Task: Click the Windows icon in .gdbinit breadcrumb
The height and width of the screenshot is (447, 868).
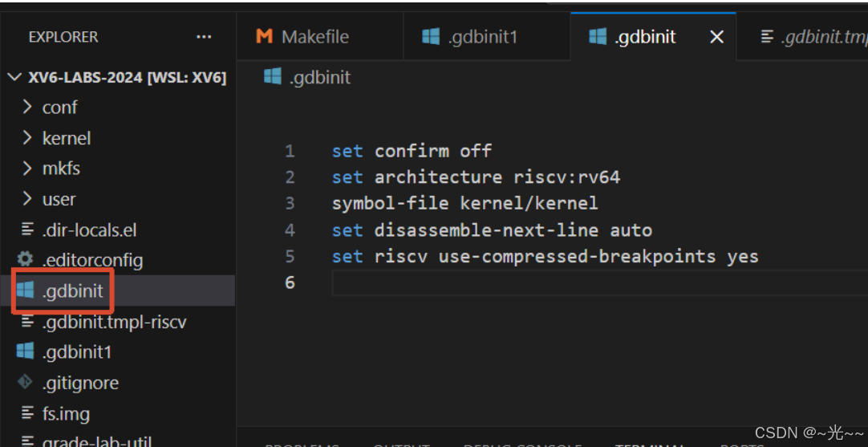Action: click(x=273, y=76)
